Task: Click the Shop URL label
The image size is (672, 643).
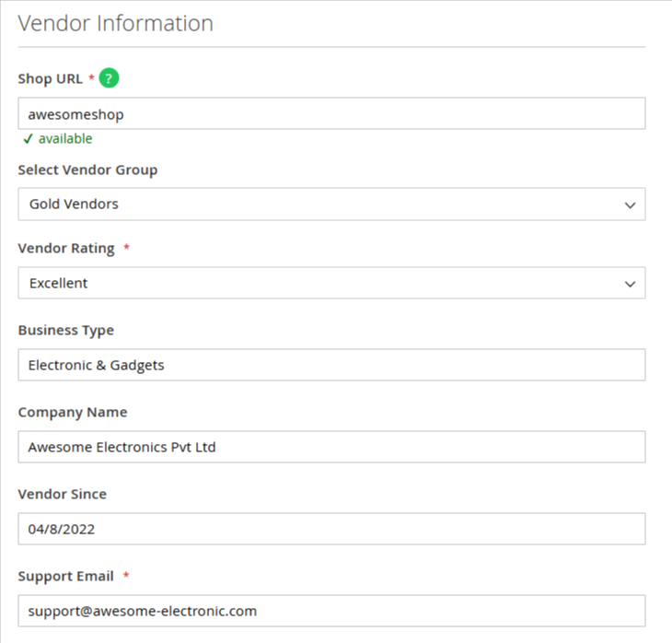Action: 50,79
